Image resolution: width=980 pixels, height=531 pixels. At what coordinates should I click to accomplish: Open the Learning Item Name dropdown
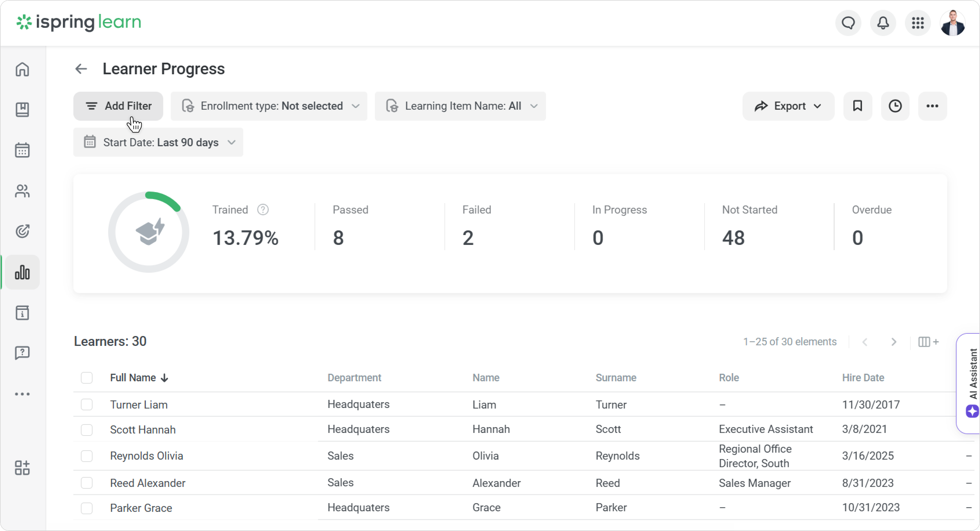pos(460,106)
